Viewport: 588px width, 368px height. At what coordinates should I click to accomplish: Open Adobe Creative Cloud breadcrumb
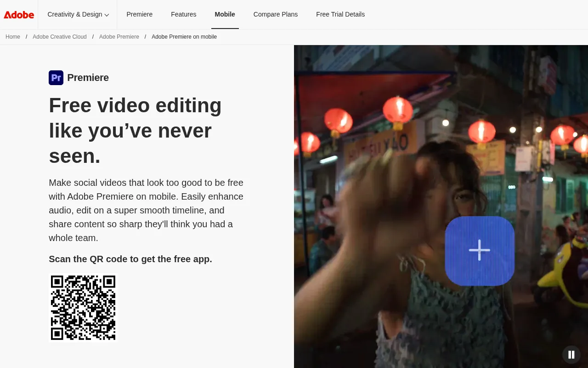tap(60, 37)
